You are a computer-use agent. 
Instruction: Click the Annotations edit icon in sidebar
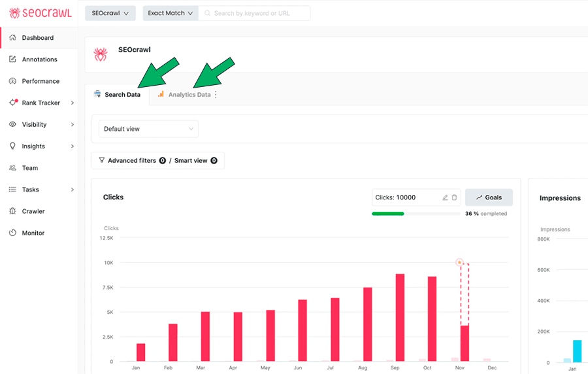click(x=12, y=59)
